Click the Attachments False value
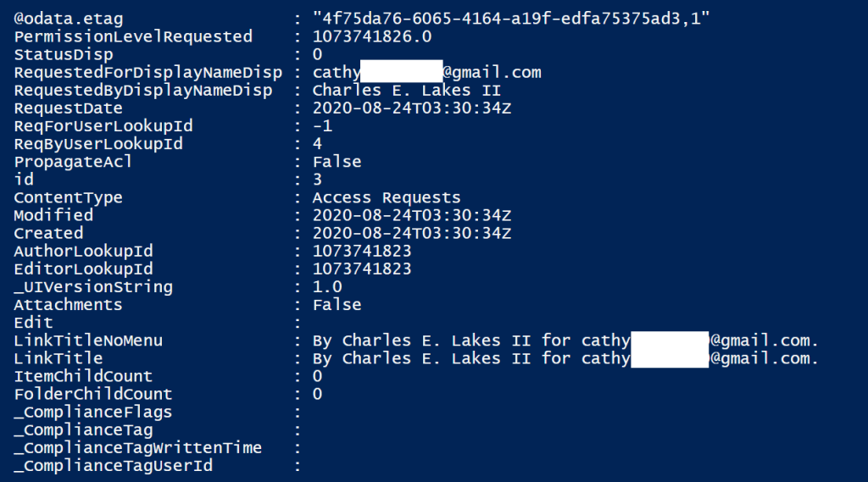Screen dimensions: 868x482 point(337,304)
